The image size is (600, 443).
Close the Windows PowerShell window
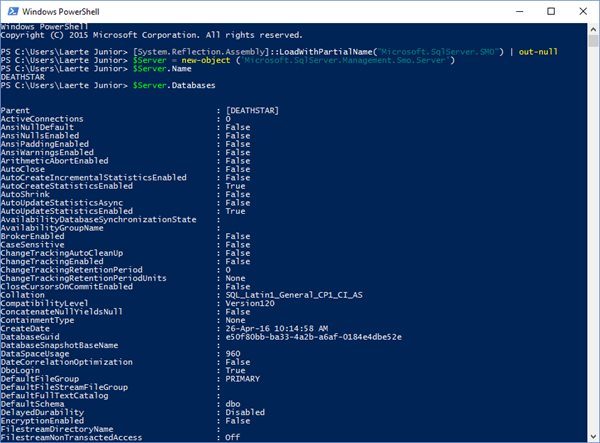pos(582,11)
